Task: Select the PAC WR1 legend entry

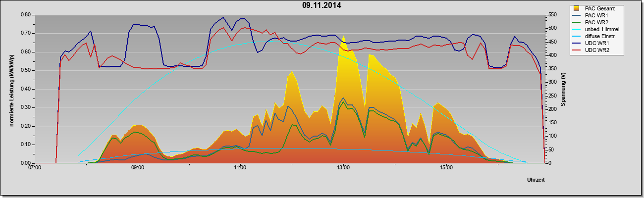Action: point(595,15)
